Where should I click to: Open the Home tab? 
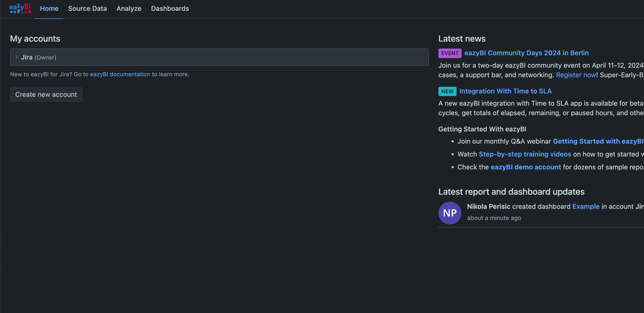point(49,8)
